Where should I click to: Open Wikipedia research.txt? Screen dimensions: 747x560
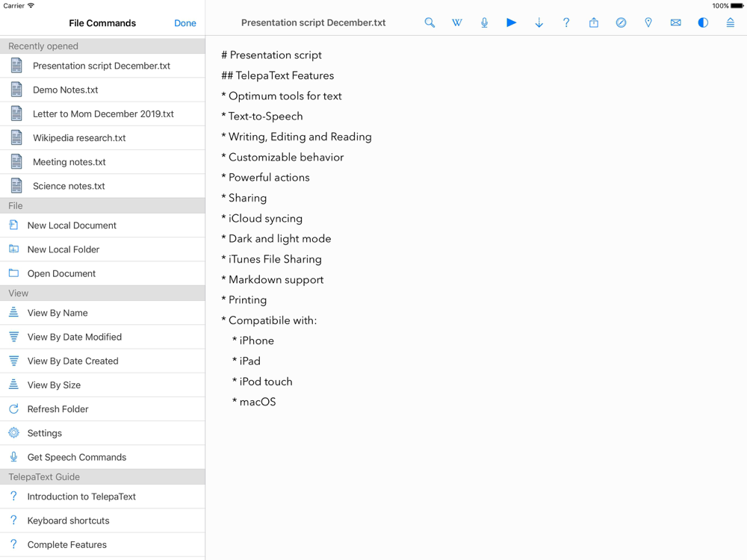pos(102,137)
